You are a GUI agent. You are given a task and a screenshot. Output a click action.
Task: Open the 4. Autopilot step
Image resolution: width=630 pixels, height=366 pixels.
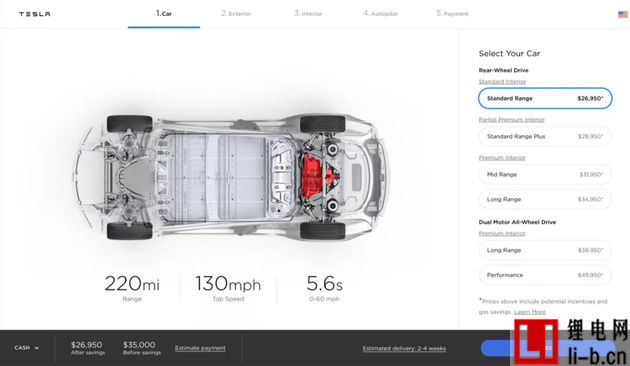click(x=380, y=14)
